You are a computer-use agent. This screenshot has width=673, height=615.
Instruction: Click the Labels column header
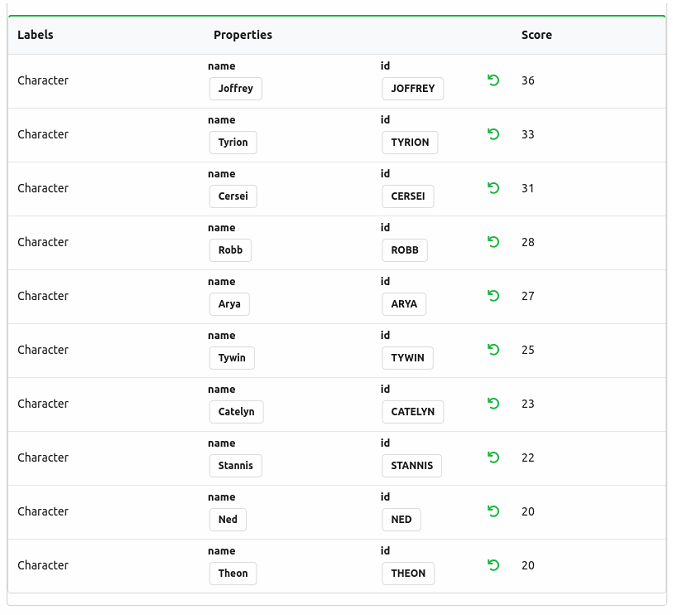35,35
